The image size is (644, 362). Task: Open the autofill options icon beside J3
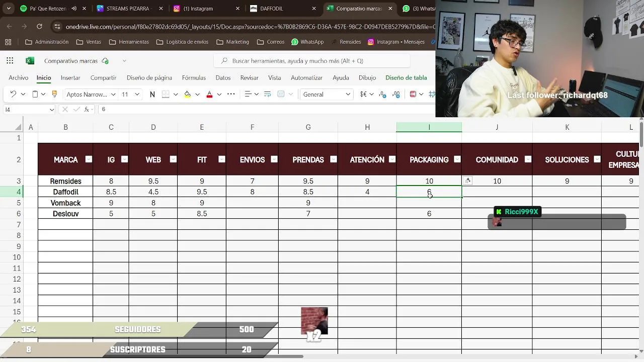(468, 181)
